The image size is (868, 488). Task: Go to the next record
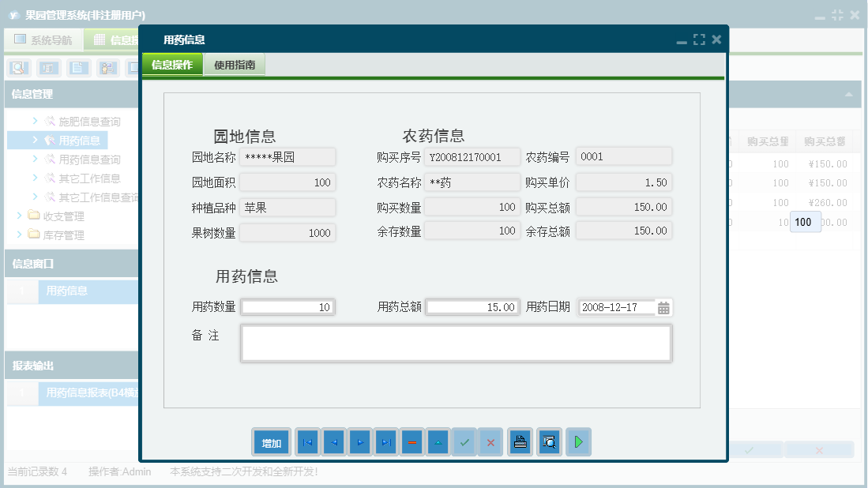pos(359,442)
